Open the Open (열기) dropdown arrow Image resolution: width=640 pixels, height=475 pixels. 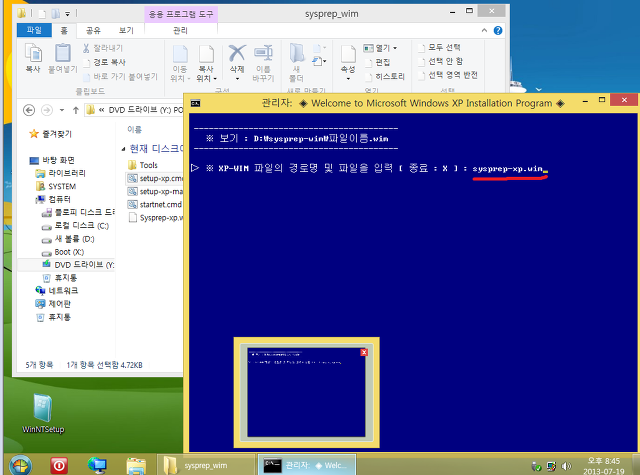click(395, 48)
